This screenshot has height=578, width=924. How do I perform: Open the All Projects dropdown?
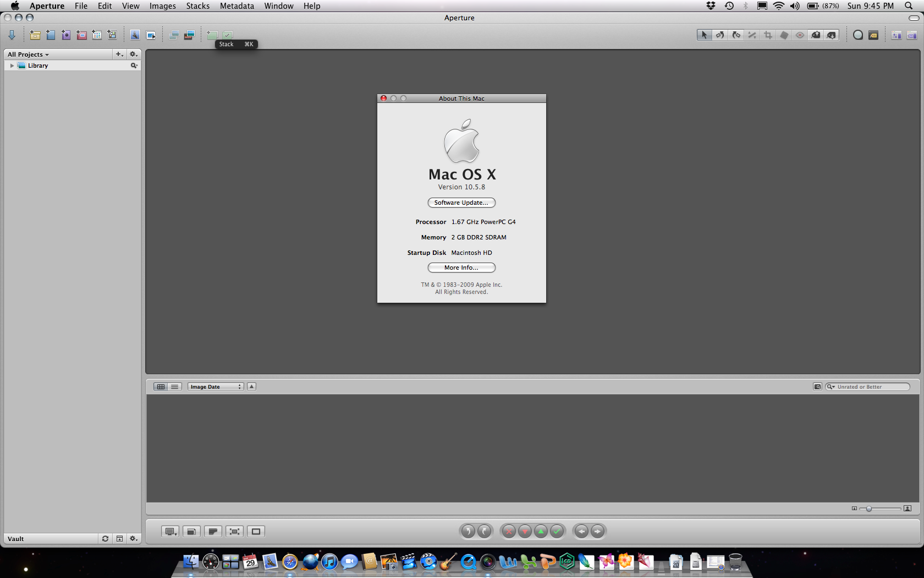tap(28, 54)
